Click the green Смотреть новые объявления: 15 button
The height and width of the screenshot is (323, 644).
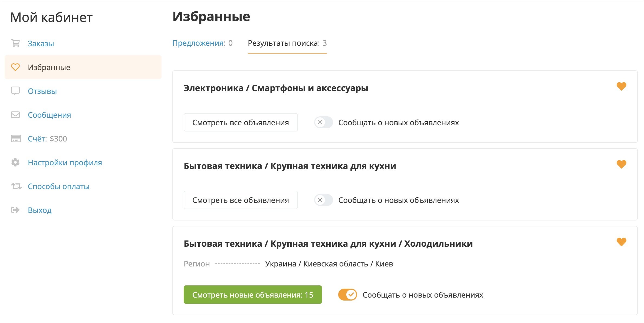(253, 295)
